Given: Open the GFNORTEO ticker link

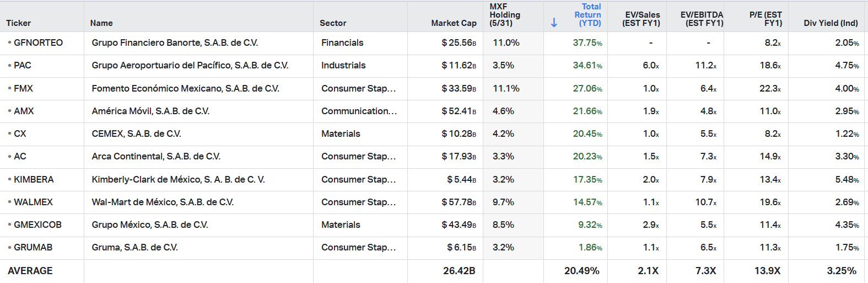Looking at the screenshot, I should (x=38, y=42).
